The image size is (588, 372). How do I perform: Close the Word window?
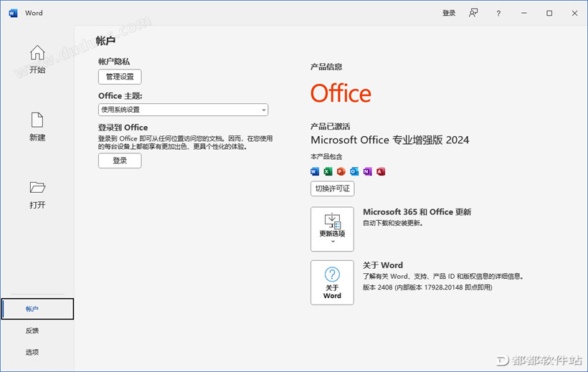click(x=574, y=13)
